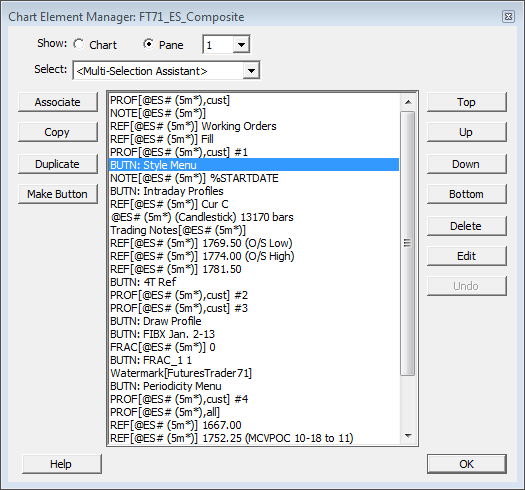Click the Make Button button
The width and height of the screenshot is (525, 490).
pyautogui.click(x=58, y=194)
